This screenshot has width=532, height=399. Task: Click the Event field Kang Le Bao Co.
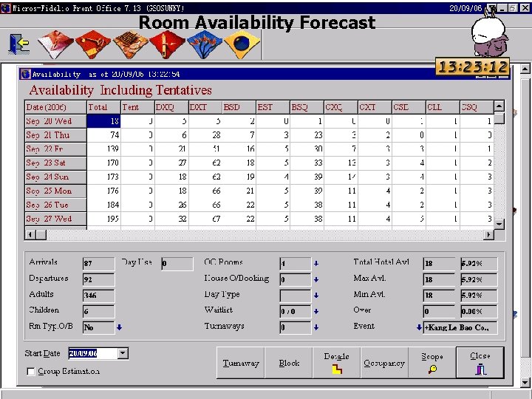[x=460, y=327]
